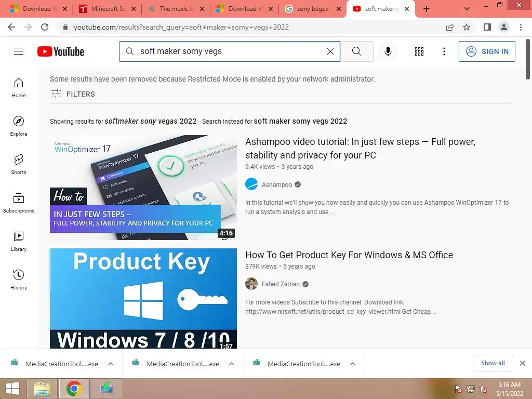
Task: Open Subscriptions in the sidebar
Action: coord(19,203)
